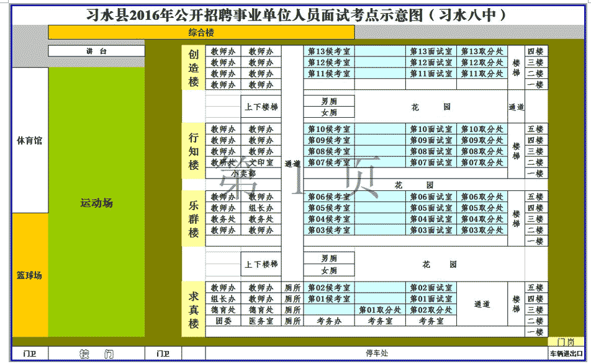Select the 校门 cell

click(x=96, y=353)
